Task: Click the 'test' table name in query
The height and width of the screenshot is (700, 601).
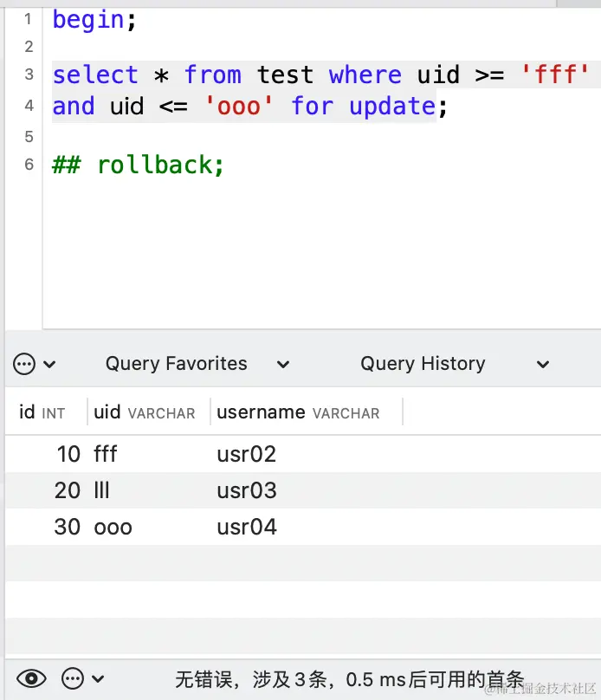Action: click(x=285, y=75)
